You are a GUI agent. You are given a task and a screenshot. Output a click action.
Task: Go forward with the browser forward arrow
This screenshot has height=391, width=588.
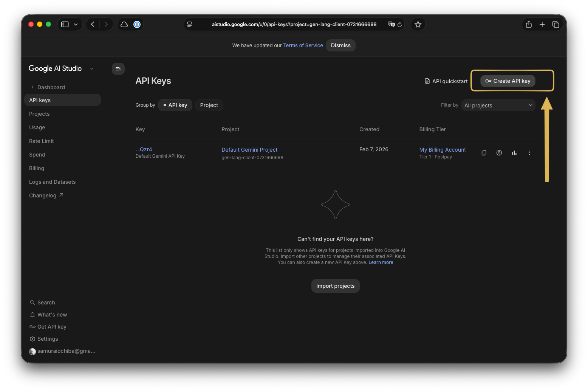click(x=106, y=24)
